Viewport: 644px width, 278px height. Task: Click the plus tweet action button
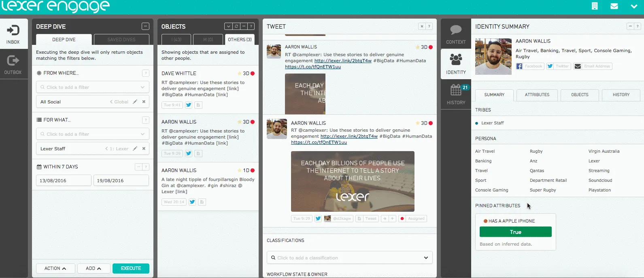point(392,219)
